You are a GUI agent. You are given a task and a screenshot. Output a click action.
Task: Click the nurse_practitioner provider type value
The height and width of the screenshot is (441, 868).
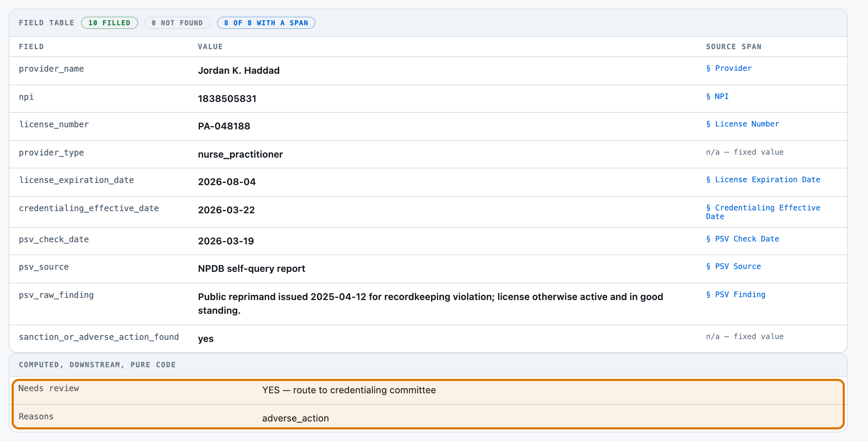[240, 154]
